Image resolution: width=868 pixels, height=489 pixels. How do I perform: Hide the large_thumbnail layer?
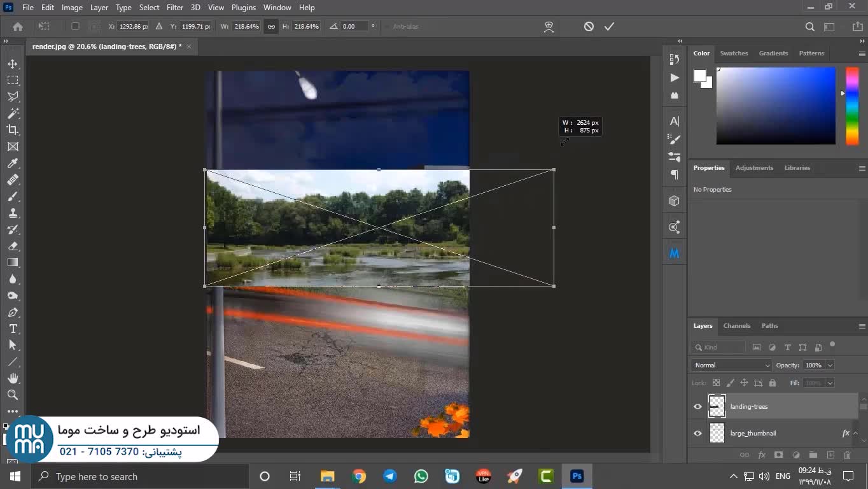pos(697,433)
